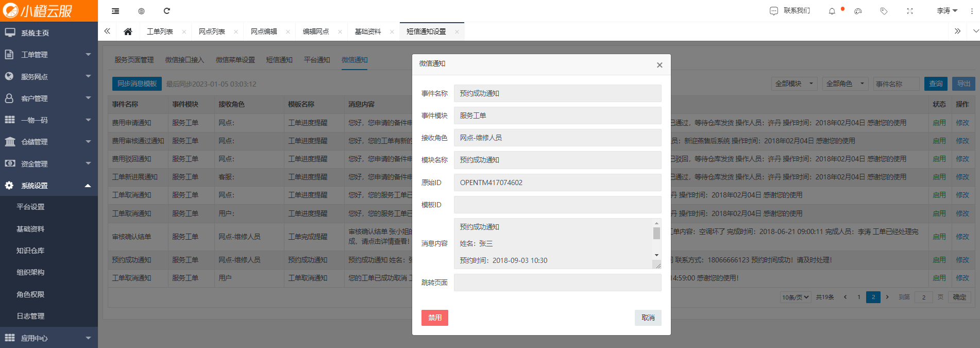
Task: Click the theme palette icon
Action: [x=858, y=11]
